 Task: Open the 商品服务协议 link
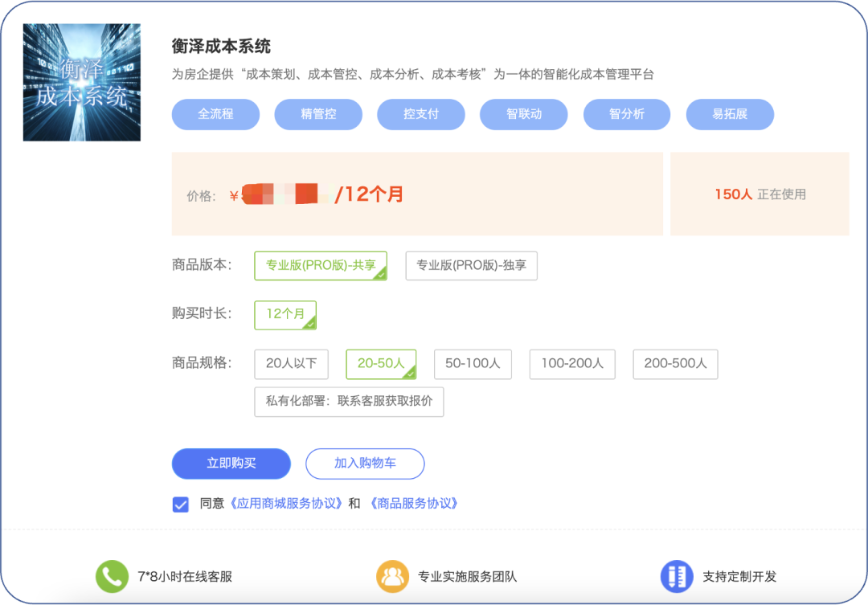414,504
